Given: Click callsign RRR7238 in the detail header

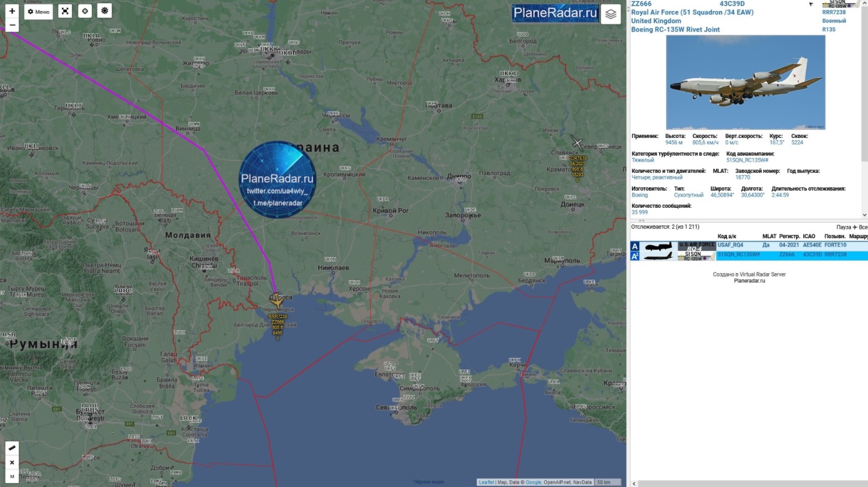Looking at the screenshot, I should coord(834,12).
